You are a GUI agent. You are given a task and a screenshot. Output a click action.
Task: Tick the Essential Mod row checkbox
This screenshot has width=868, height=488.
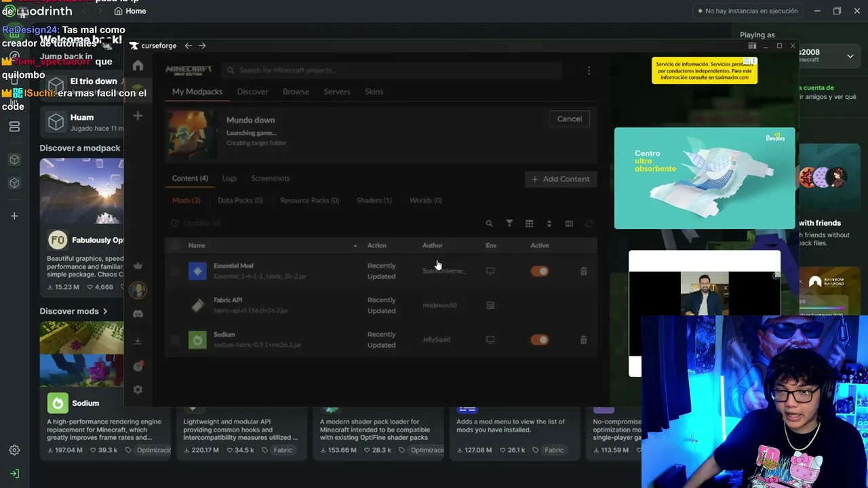coord(175,271)
